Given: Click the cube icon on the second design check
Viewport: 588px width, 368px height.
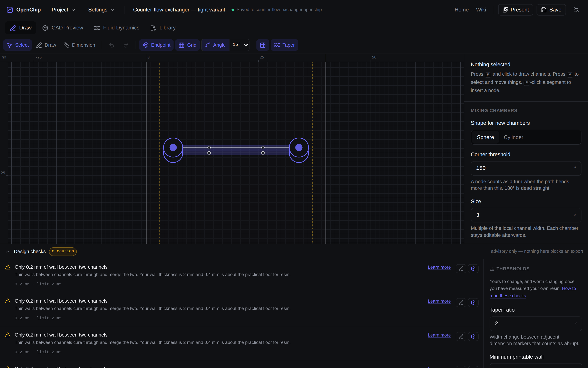Looking at the screenshot, I should (x=473, y=303).
